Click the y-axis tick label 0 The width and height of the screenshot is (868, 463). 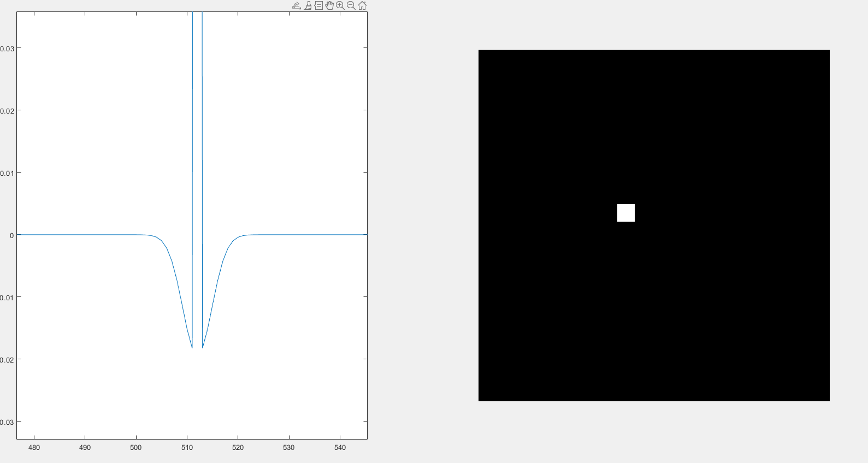point(11,235)
